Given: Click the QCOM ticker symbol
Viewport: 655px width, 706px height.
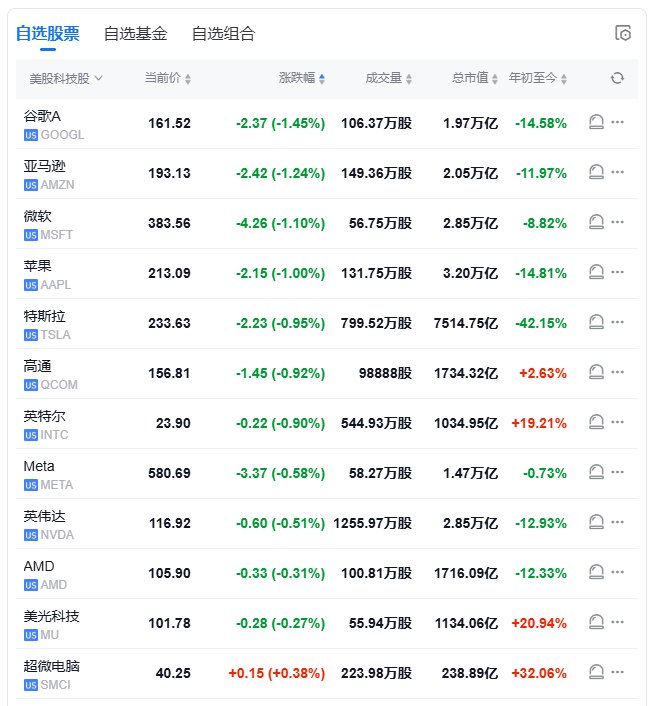Looking at the screenshot, I should click(x=59, y=385).
